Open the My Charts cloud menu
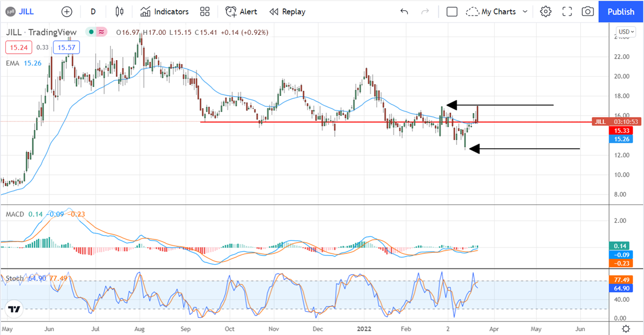Image resolution: width=644 pixels, height=335 pixels. (491, 11)
